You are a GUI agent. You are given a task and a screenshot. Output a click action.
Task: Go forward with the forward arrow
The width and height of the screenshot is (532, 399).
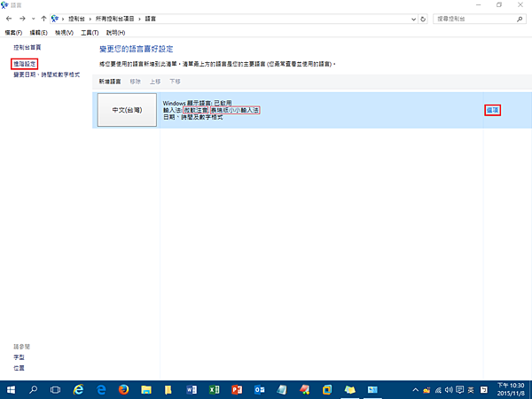(x=22, y=19)
